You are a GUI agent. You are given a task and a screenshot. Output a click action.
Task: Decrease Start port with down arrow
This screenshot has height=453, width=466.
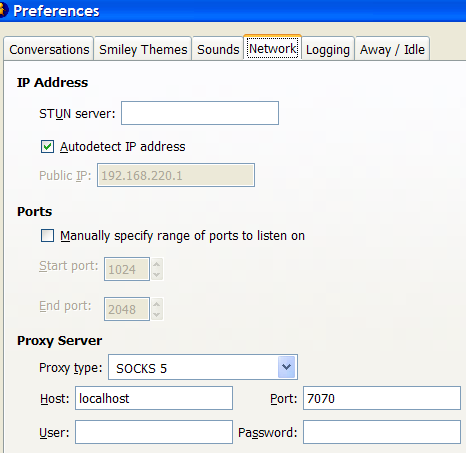point(157,274)
